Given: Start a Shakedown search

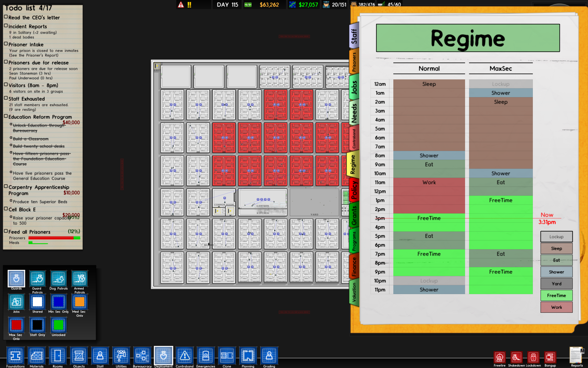Looking at the screenshot, I should (x=516, y=358).
